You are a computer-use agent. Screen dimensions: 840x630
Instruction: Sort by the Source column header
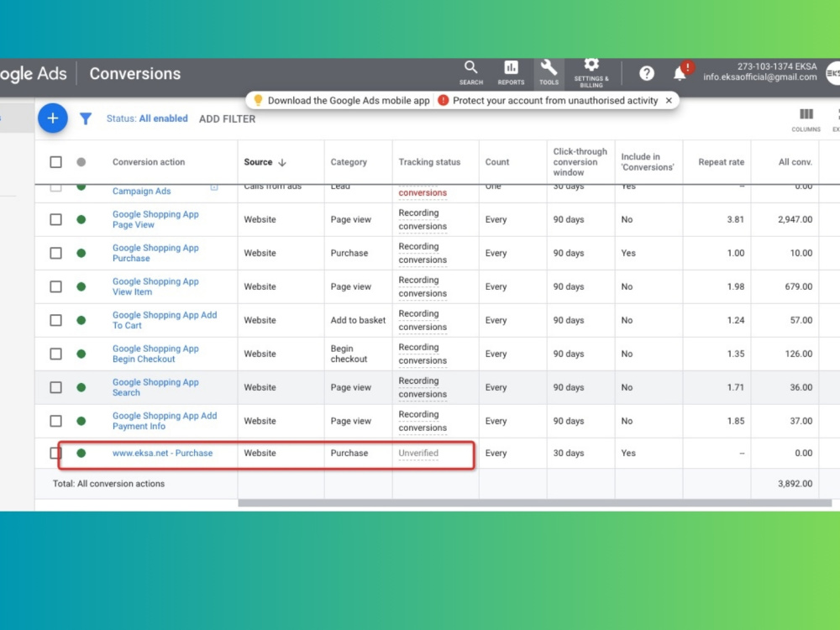265,162
